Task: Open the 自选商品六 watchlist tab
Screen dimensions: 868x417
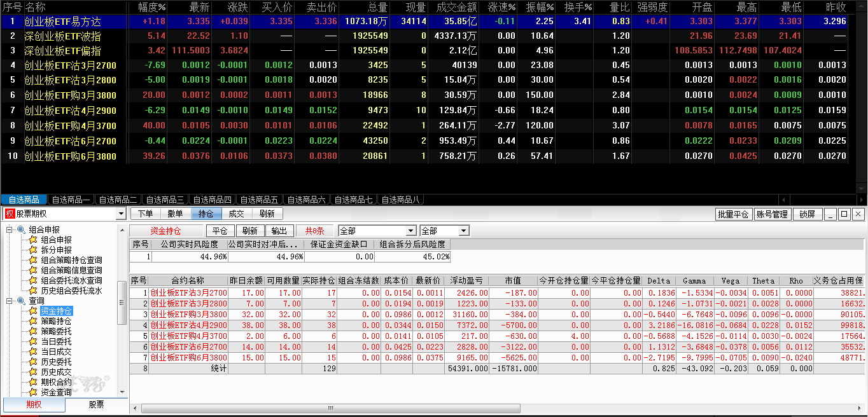Action: click(x=306, y=200)
